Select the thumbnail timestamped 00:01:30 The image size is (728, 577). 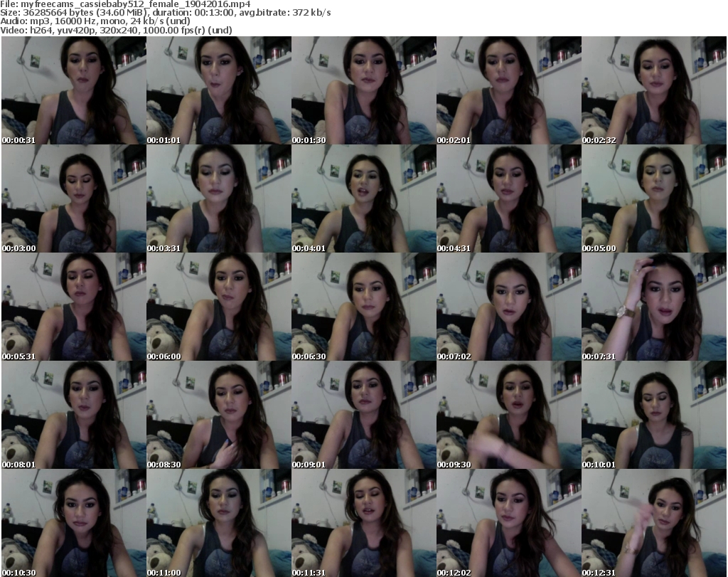(363, 90)
